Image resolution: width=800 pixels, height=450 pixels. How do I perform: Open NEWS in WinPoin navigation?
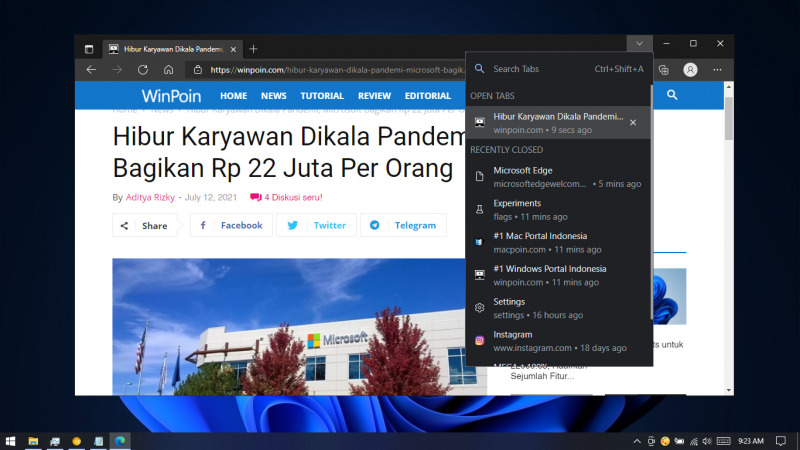(273, 95)
